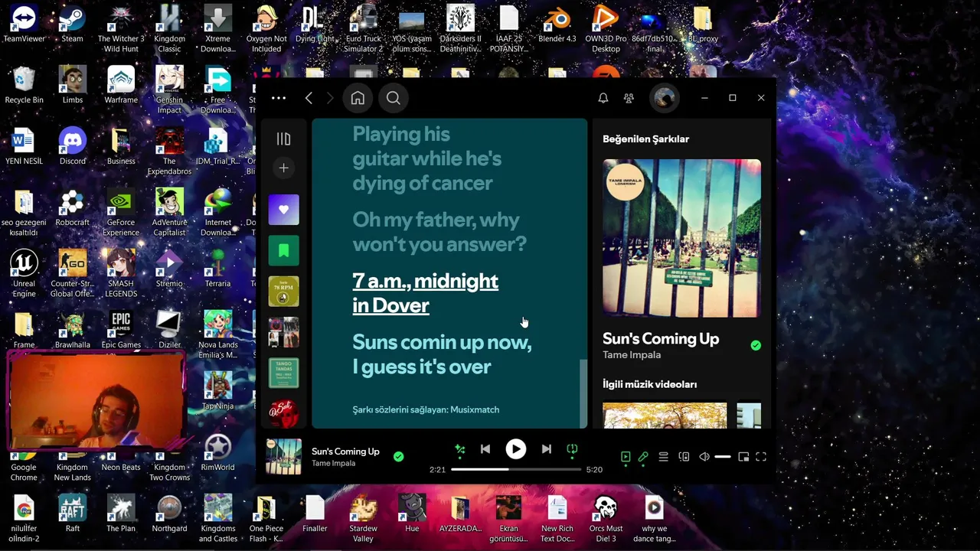Screen dimensions: 980x551
Task: Open the Tango Tandas playlist cover
Action: click(x=283, y=373)
